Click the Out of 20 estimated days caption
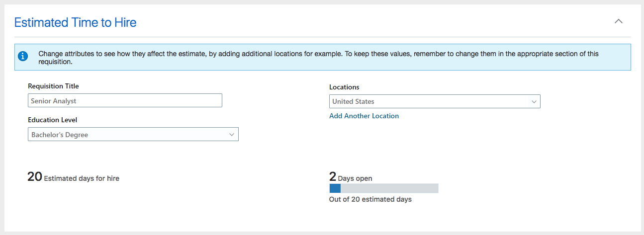This screenshot has width=644, height=235. (370, 199)
